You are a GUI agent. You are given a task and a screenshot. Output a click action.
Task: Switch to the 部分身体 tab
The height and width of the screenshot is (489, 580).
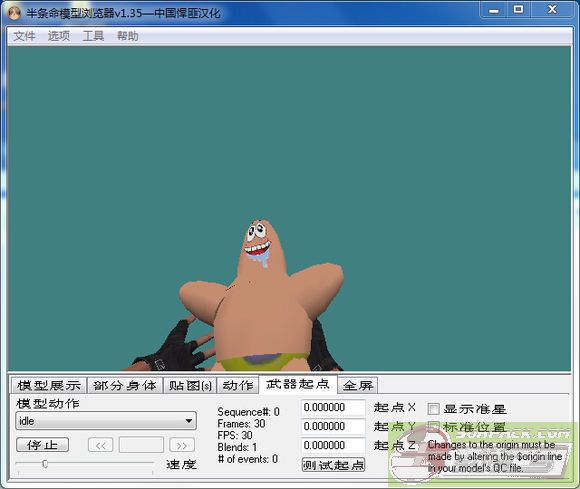(x=125, y=385)
